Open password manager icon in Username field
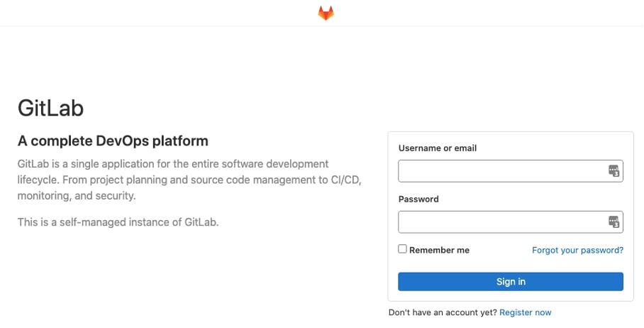The width and height of the screenshot is (644, 328). click(x=614, y=171)
